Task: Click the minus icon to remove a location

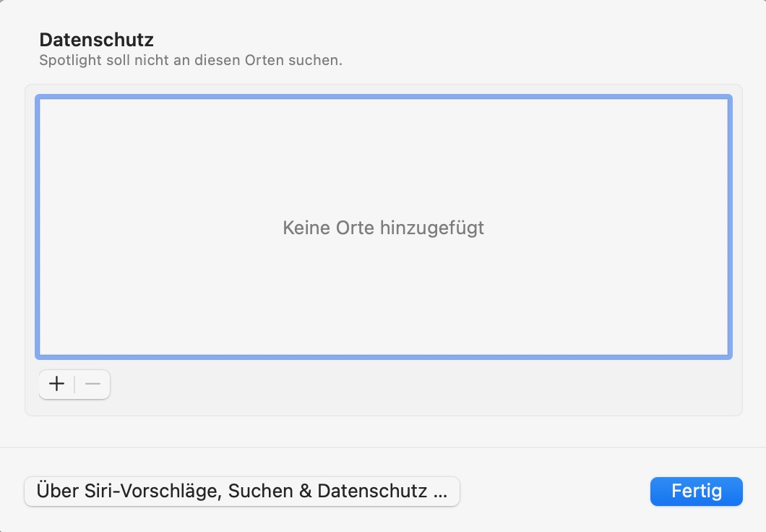Action: pos(92,384)
